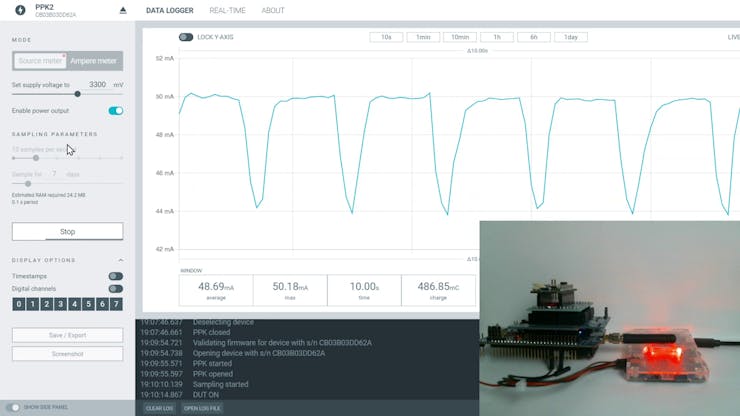Image resolution: width=740 pixels, height=416 pixels.
Task: Toggle digital channel 5 button
Action: pyautogui.click(x=88, y=304)
